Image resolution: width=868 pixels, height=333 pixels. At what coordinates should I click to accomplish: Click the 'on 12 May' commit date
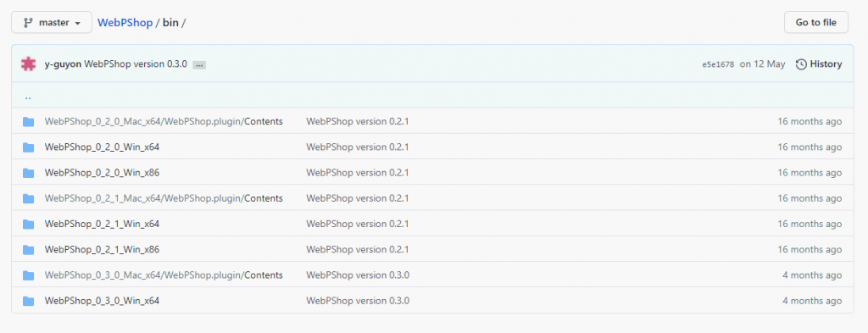[762, 64]
